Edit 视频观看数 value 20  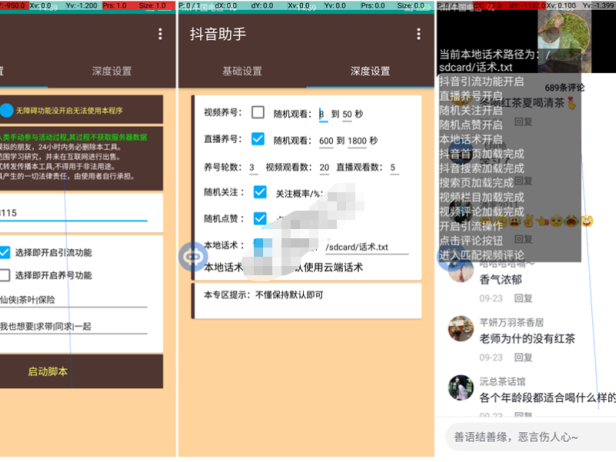[324, 167]
